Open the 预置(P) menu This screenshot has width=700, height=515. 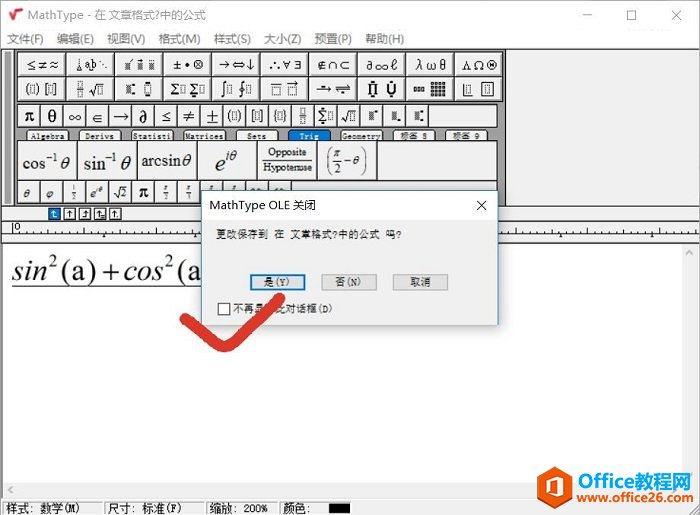pyautogui.click(x=333, y=39)
